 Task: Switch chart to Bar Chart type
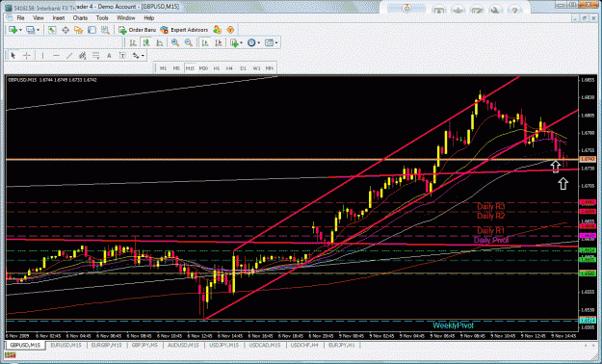(133, 43)
